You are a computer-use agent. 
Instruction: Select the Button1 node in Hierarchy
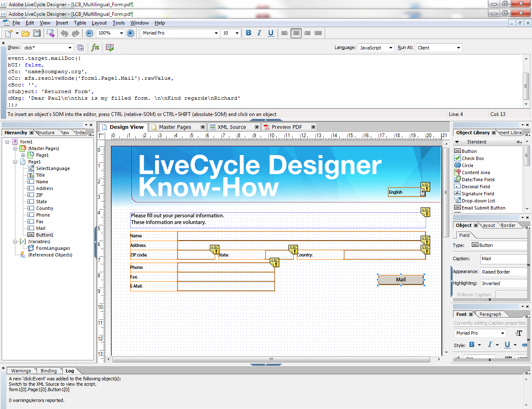pos(44,235)
